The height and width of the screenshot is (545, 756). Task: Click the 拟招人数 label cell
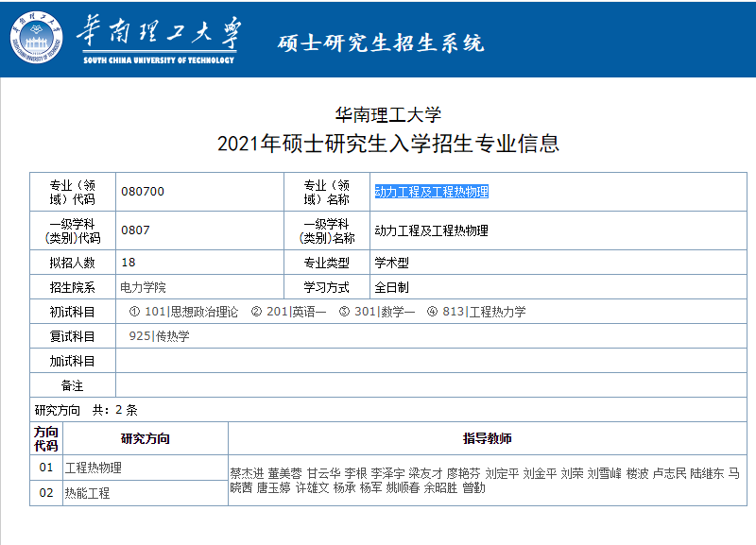pyautogui.click(x=73, y=263)
